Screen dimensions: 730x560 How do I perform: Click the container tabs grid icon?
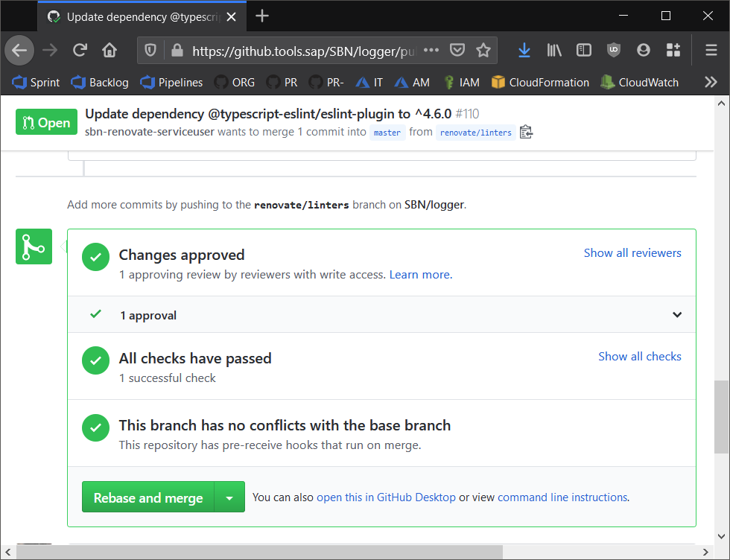(673, 50)
